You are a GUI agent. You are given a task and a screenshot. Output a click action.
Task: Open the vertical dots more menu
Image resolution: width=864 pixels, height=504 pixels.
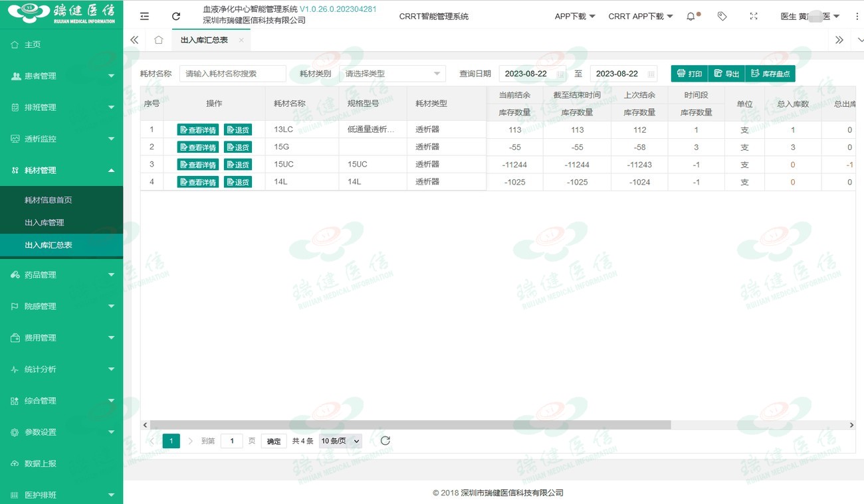(x=857, y=17)
